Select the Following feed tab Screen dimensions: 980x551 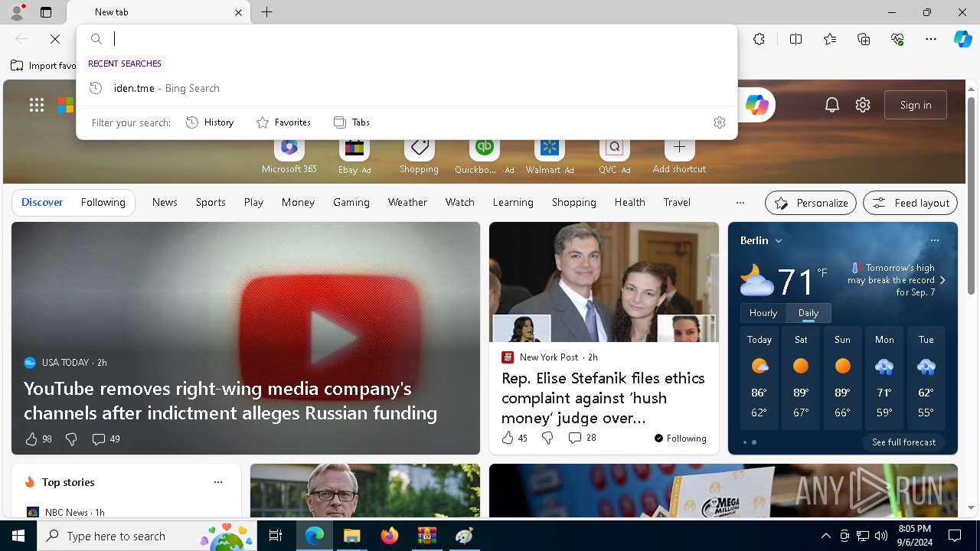[103, 202]
